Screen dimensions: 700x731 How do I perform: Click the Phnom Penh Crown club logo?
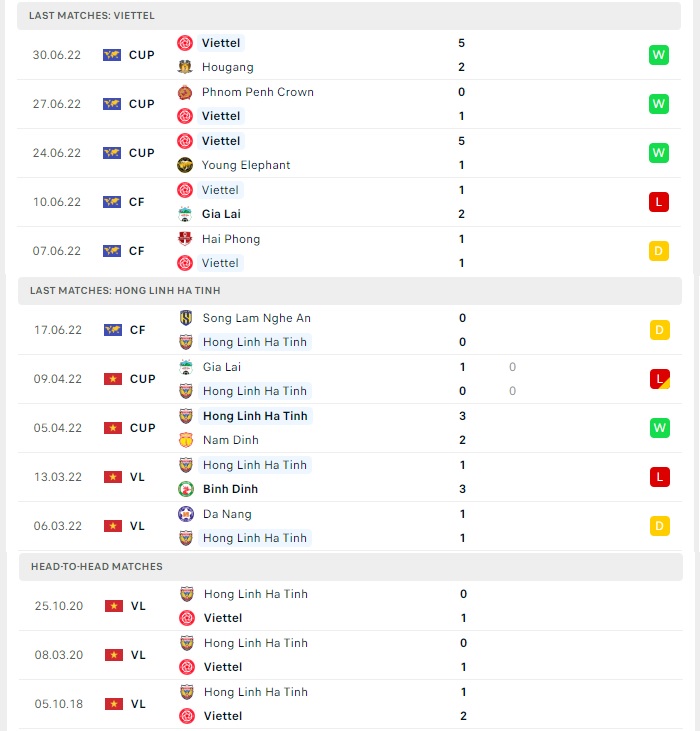tap(185, 92)
